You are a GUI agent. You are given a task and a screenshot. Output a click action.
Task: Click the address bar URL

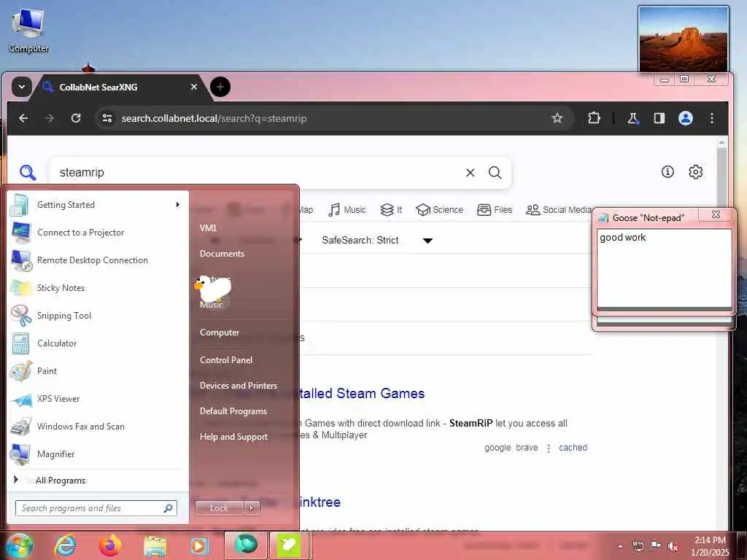click(214, 118)
